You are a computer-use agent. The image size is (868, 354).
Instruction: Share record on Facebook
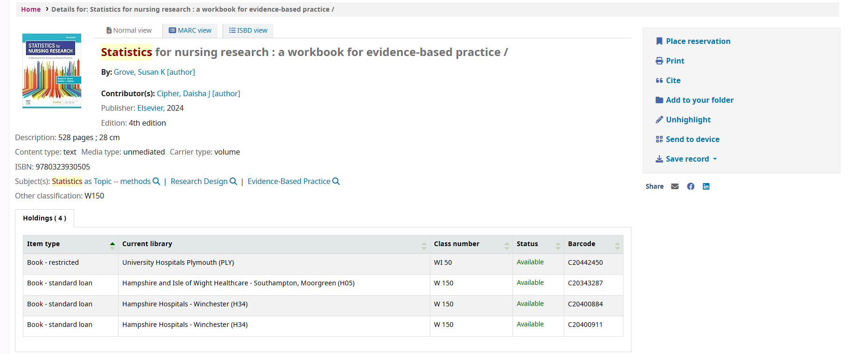coord(691,186)
